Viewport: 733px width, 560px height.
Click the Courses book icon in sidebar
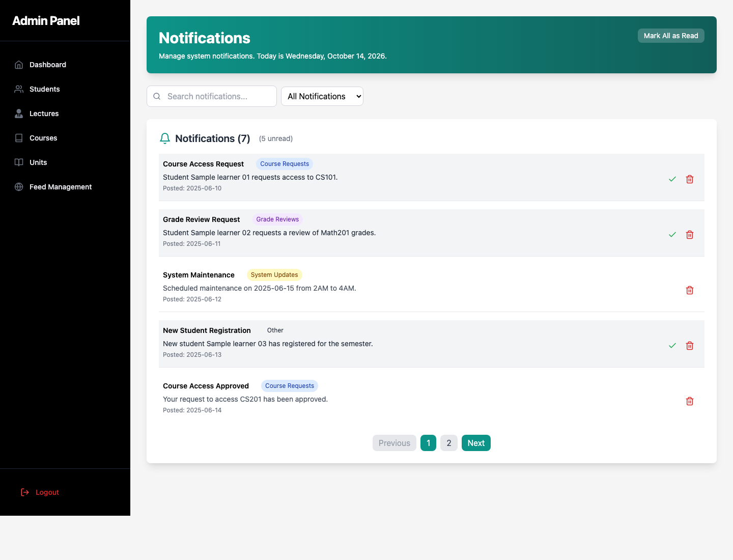[x=19, y=138]
